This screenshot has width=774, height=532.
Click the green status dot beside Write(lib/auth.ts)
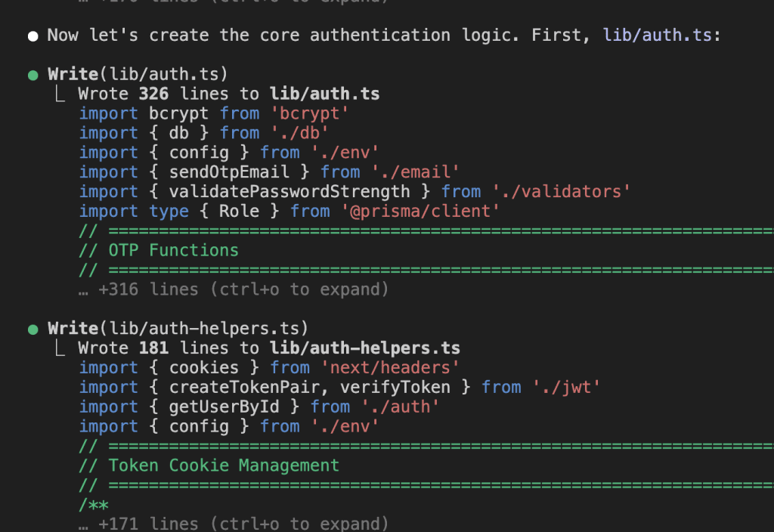pos(33,75)
